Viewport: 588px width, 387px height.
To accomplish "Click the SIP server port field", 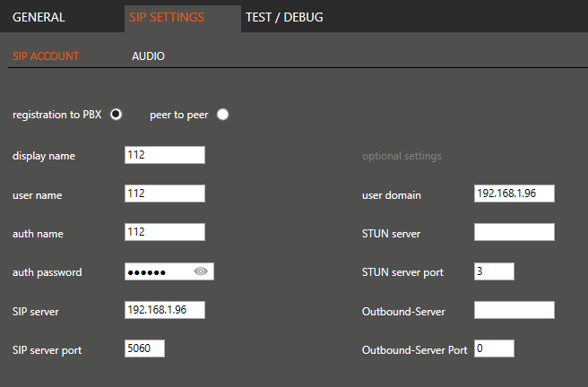I will pyautogui.click(x=144, y=349).
